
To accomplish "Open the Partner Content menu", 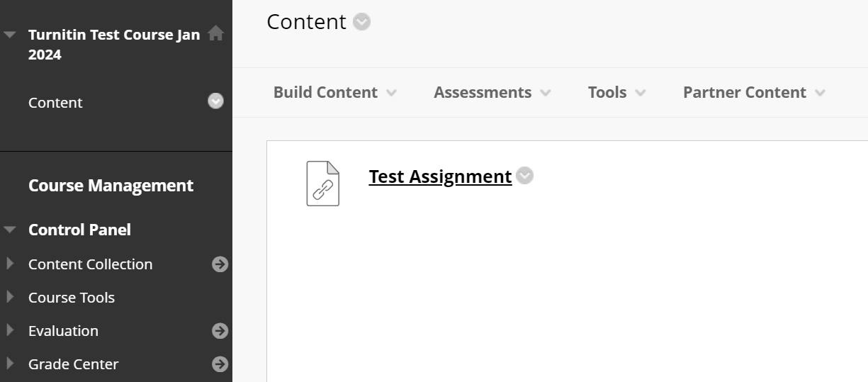I will click(754, 92).
